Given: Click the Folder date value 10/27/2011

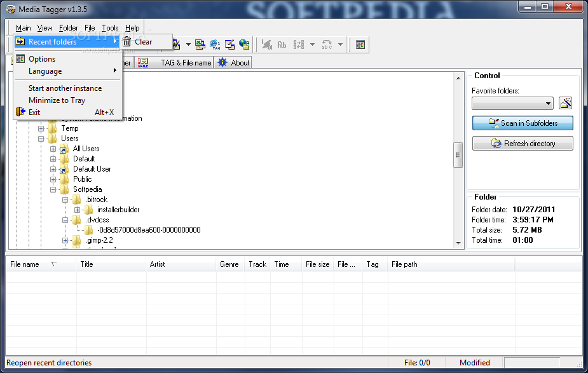Looking at the screenshot, I should (x=533, y=210).
